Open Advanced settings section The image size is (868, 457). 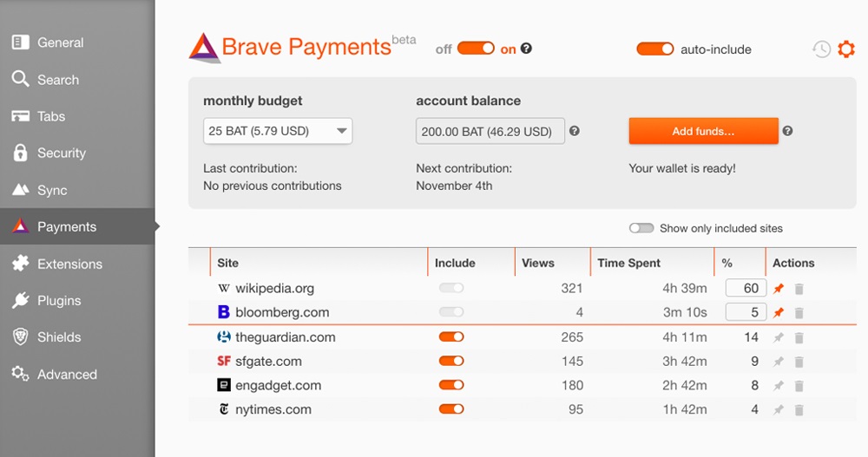click(77, 375)
